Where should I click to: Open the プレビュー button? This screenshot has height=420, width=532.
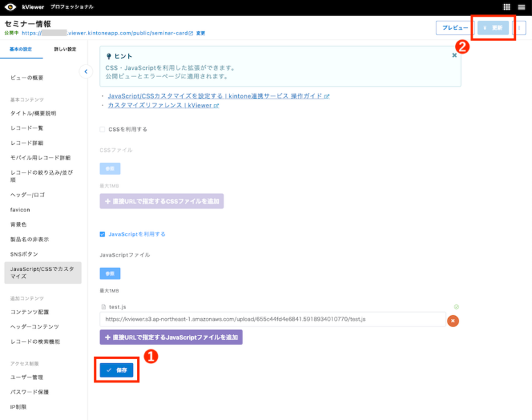coord(454,28)
